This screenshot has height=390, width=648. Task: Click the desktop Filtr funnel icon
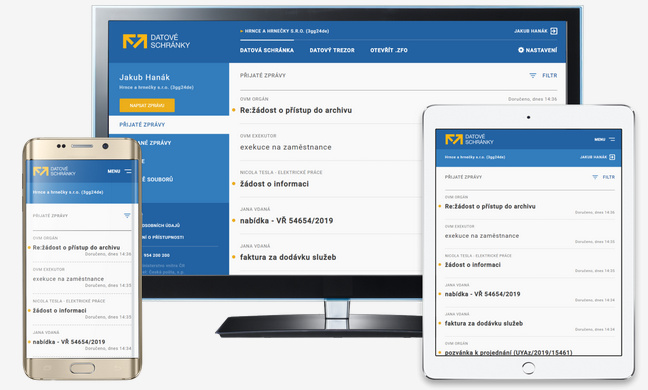533,76
